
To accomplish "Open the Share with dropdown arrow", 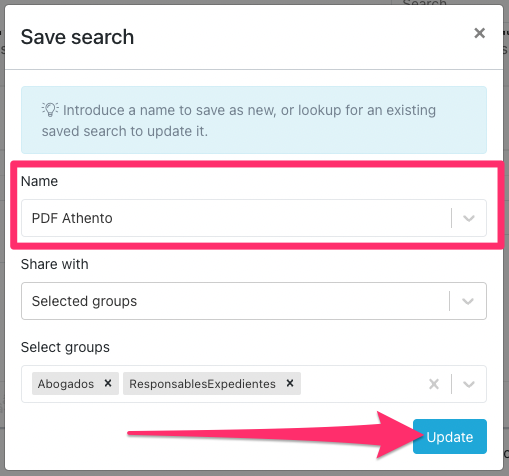I will [x=468, y=301].
